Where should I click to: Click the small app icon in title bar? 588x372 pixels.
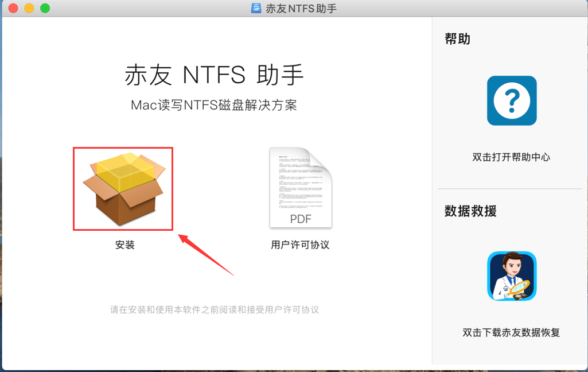[x=256, y=8]
